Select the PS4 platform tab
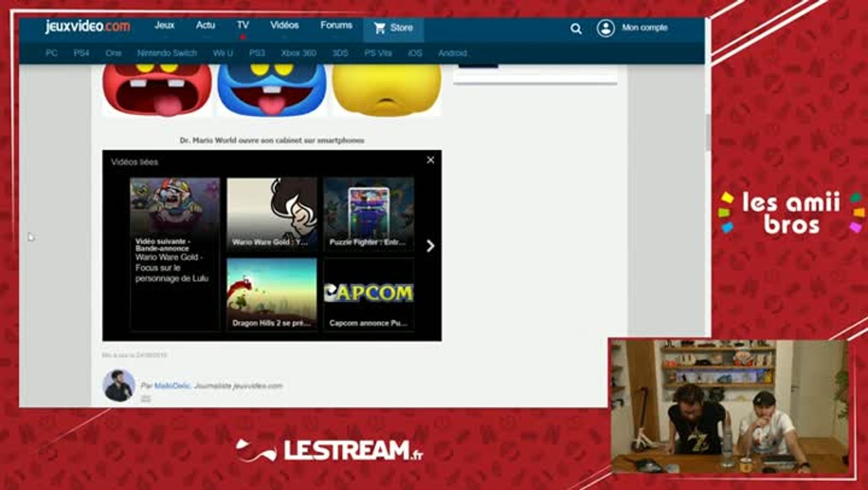This screenshot has height=490, width=868. point(82,53)
